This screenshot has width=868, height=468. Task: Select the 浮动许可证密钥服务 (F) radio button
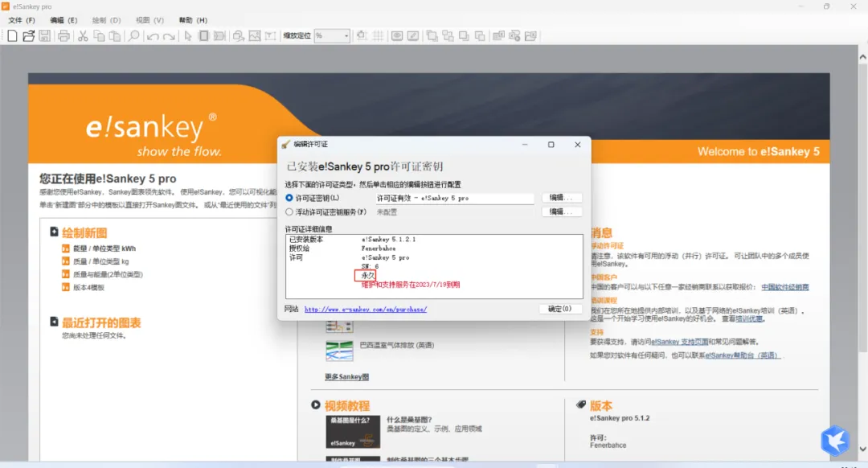tap(289, 211)
